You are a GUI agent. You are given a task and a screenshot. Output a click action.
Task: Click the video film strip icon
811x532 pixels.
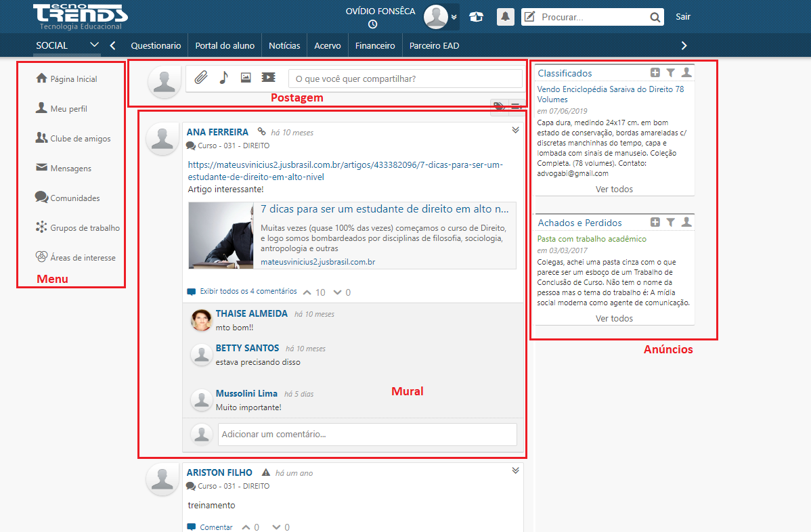tap(268, 78)
